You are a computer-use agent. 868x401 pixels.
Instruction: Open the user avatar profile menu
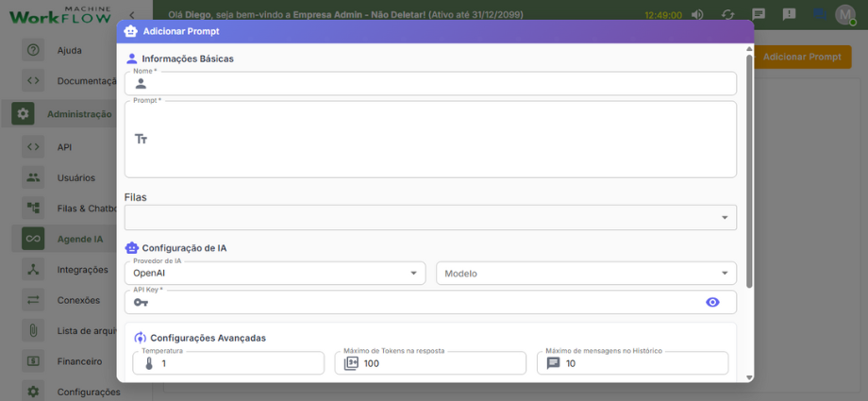[844, 15]
